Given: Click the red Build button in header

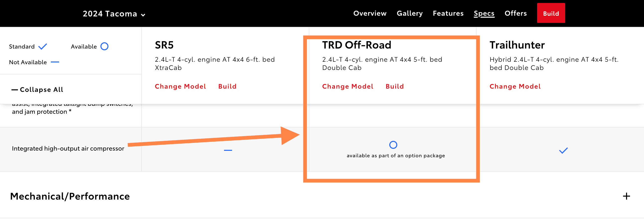Looking at the screenshot, I should click(551, 13).
